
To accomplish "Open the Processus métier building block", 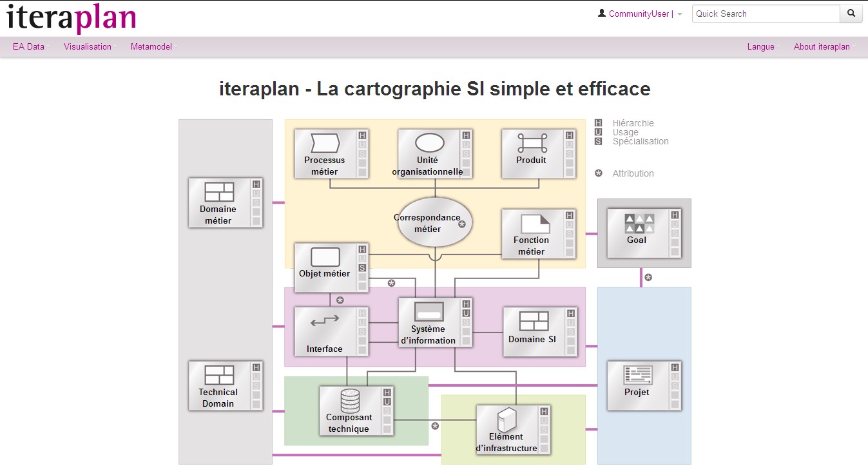I will (x=331, y=153).
